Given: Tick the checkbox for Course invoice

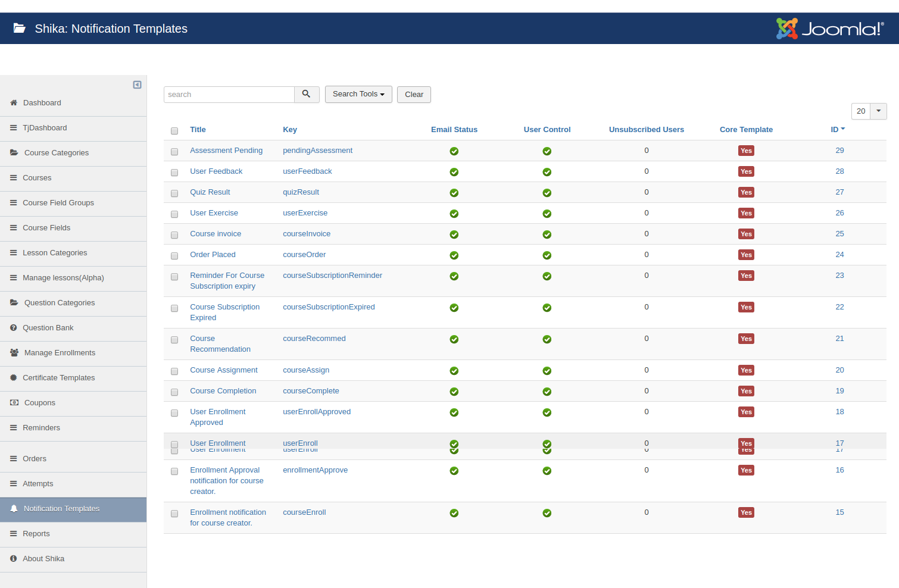Looking at the screenshot, I should point(174,235).
